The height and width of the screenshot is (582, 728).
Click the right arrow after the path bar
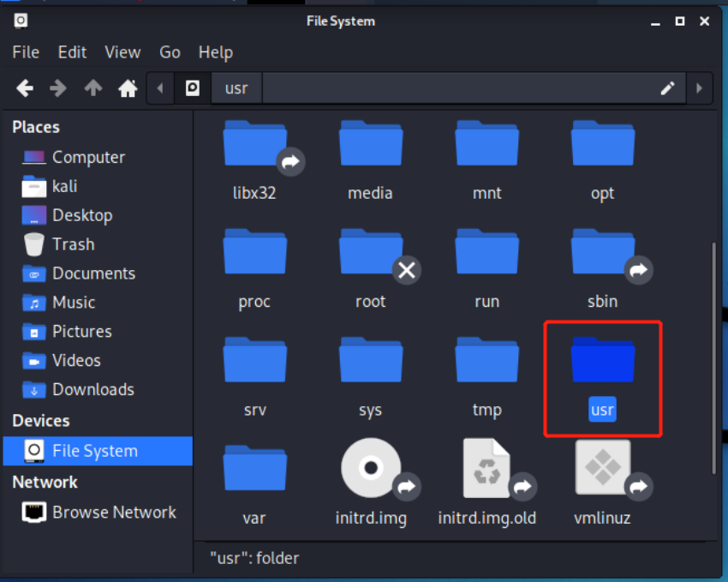tap(700, 88)
